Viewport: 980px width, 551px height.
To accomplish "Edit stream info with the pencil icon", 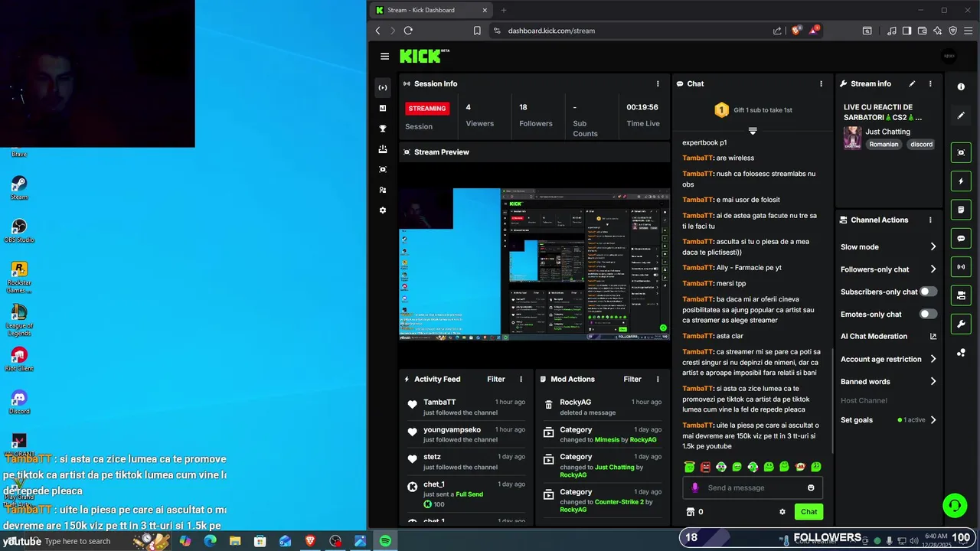I will 912,83.
